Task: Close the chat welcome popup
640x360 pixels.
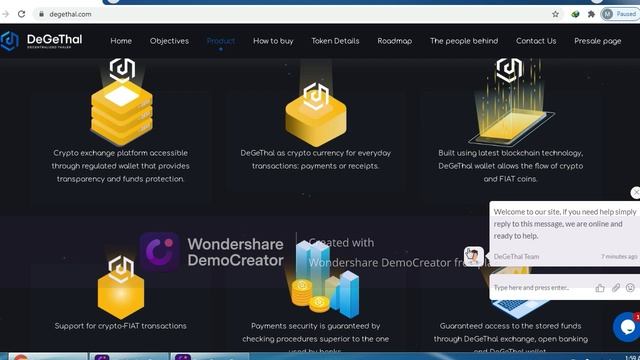Action: pyautogui.click(x=636, y=192)
